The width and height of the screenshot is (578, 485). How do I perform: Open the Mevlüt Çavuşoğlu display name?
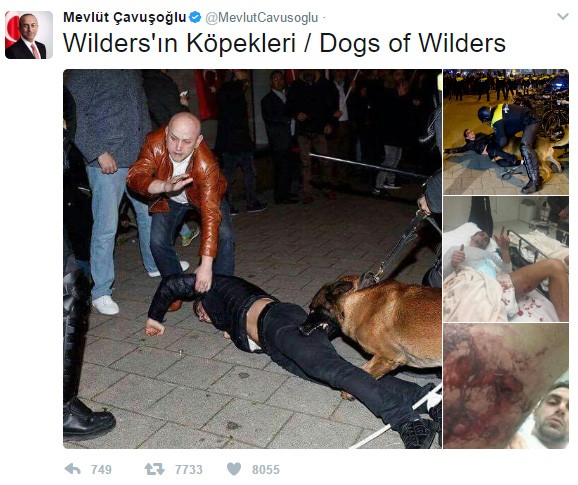pos(125,17)
